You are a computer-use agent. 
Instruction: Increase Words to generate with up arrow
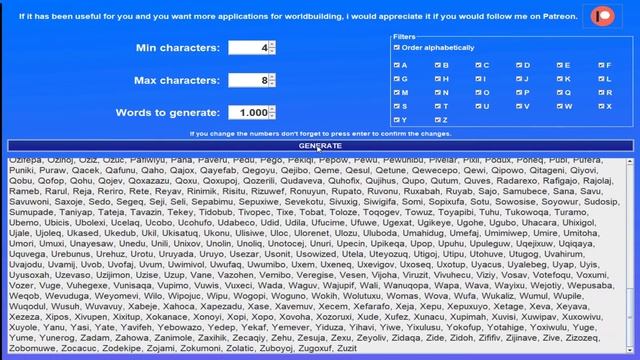click(x=272, y=109)
